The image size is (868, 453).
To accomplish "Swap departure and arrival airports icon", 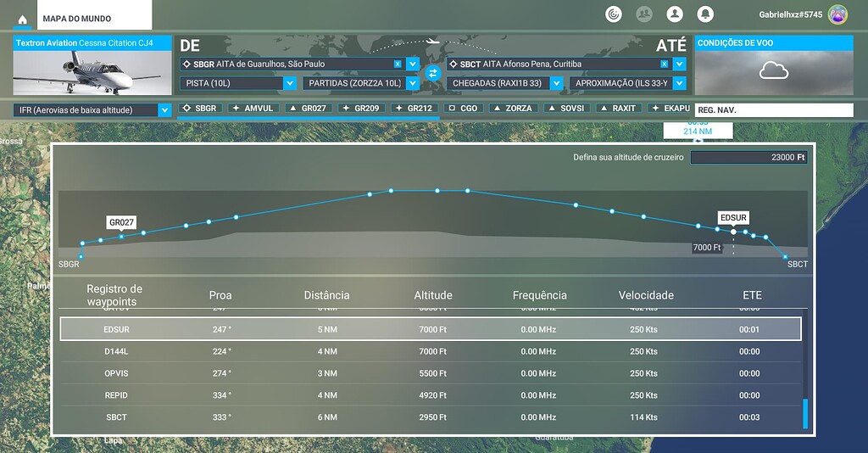I will tap(433, 73).
